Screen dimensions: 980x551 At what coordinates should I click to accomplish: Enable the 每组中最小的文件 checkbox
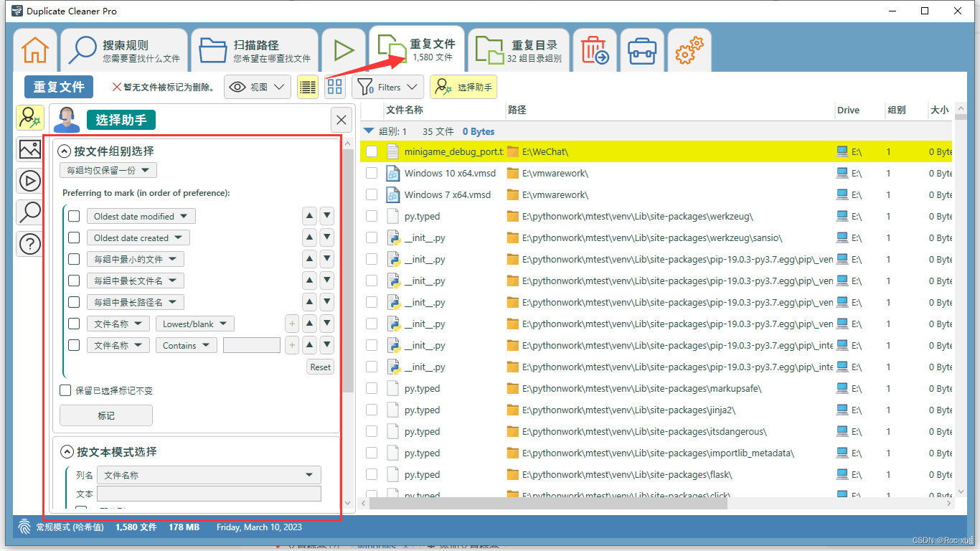pos(74,259)
